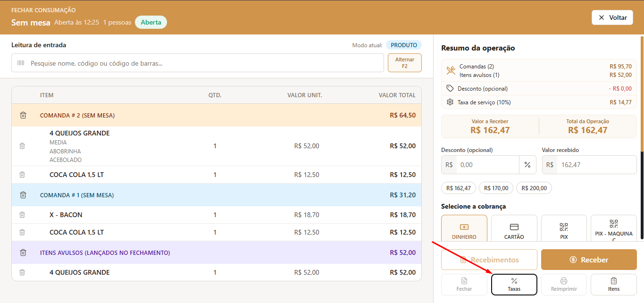
Task: Open the Taxas panel
Action: click(514, 285)
